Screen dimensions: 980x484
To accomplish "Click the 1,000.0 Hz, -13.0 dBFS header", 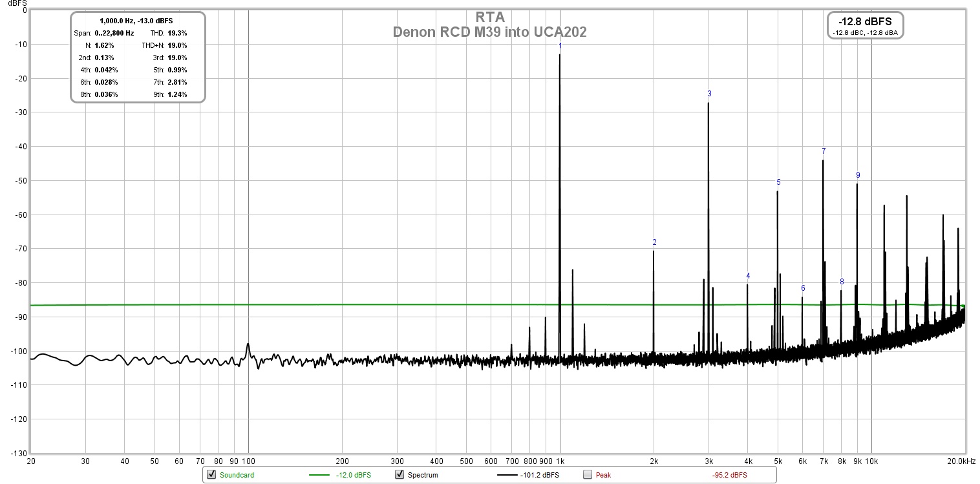I will [136, 21].
